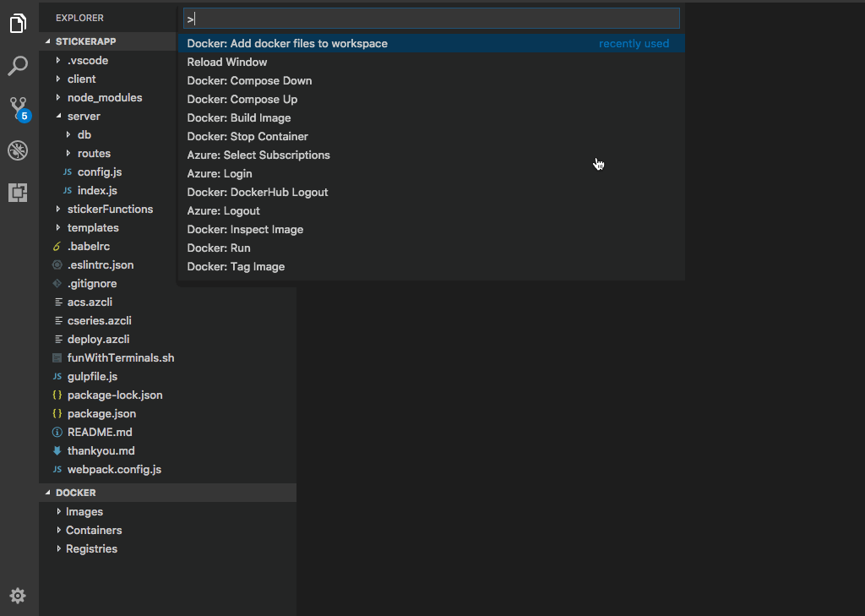Focus the command palette input field
The image size is (865, 616).
[x=432, y=19]
